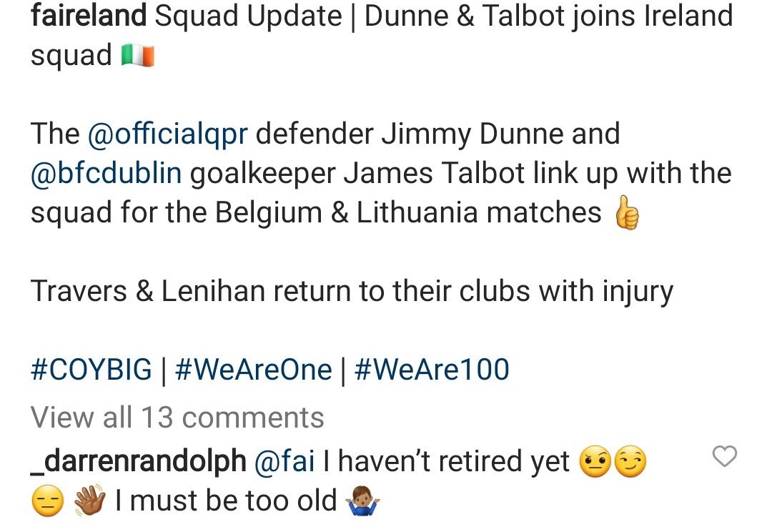The height and width of the screenshot is (532, 762).
Task: Tap the thumbs up emoji after matches
Action: click(x=627, y=212)
